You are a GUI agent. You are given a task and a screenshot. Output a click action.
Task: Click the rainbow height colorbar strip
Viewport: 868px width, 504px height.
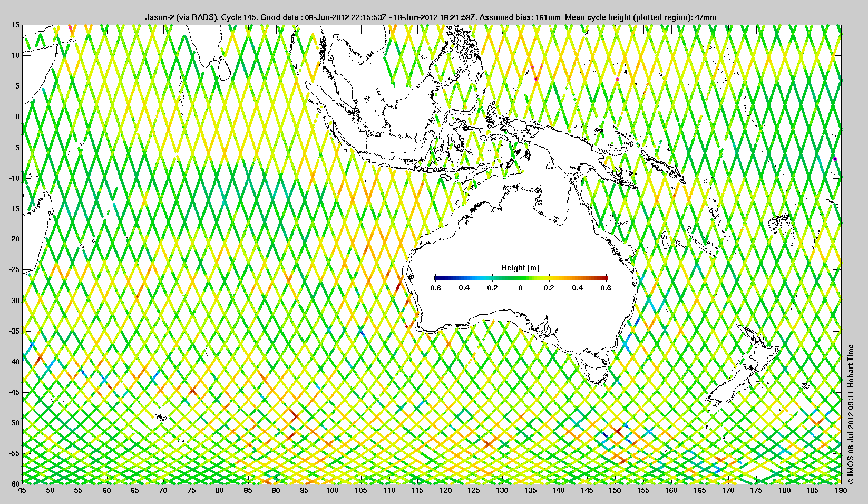[x=521, y=278]
